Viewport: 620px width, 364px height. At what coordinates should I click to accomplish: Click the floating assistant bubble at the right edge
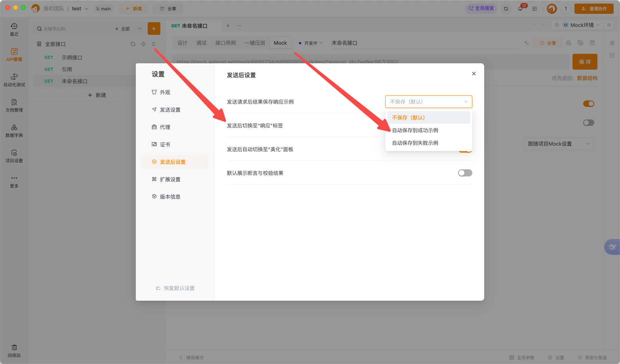(x=612, y=247)
